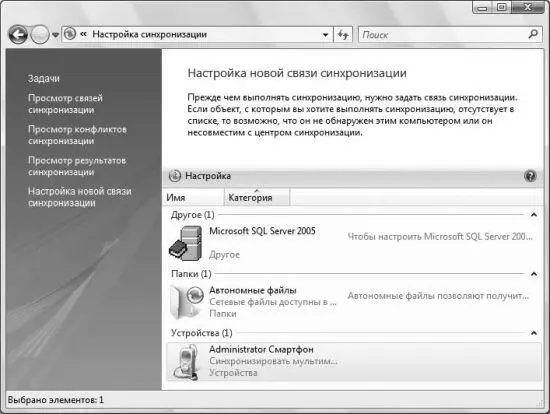The height and width of the screenshot is (414, 550).
Task: Open Просмотр связей синхронизации link
Action: click(65, 104)
